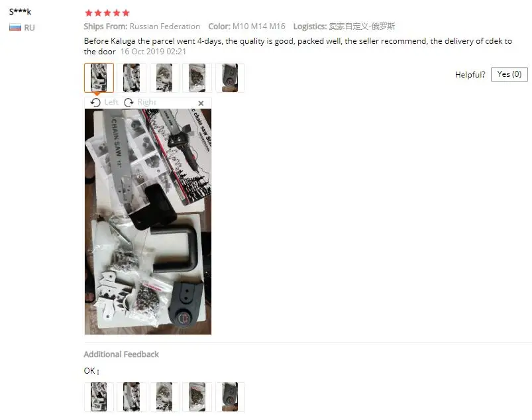Open the fourth review photo thumbnail
Screen dimensions: 532x420
coord(197,78)
